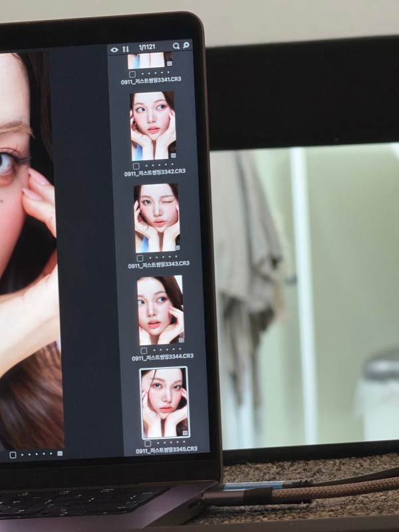Select thumbnail 0911_저스트썸띵3342.CR3
This screenshot has height=532, width=399.
pos(153,126)
